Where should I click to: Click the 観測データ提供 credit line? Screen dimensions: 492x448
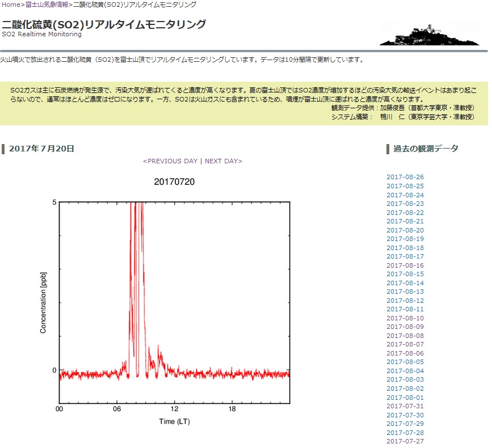pos(403,108)
